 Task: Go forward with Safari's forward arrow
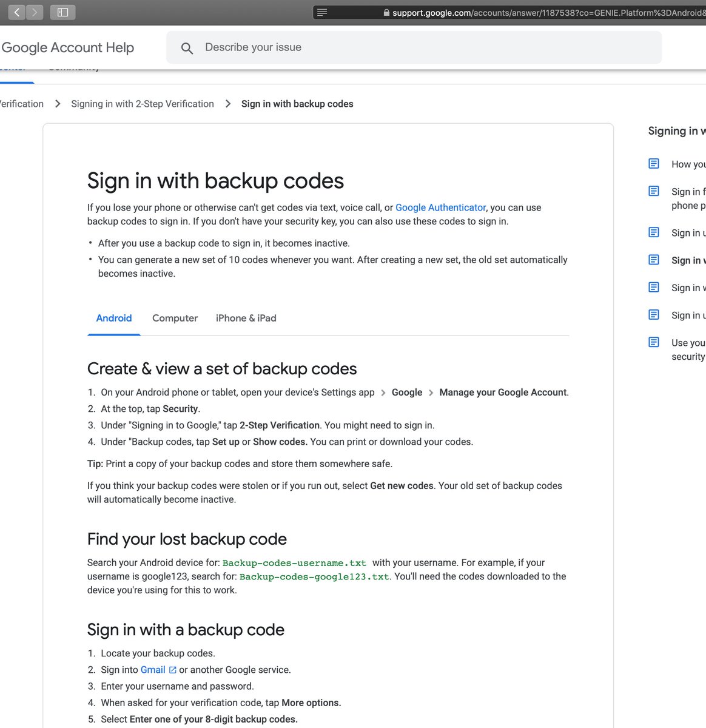click(35, 12)
